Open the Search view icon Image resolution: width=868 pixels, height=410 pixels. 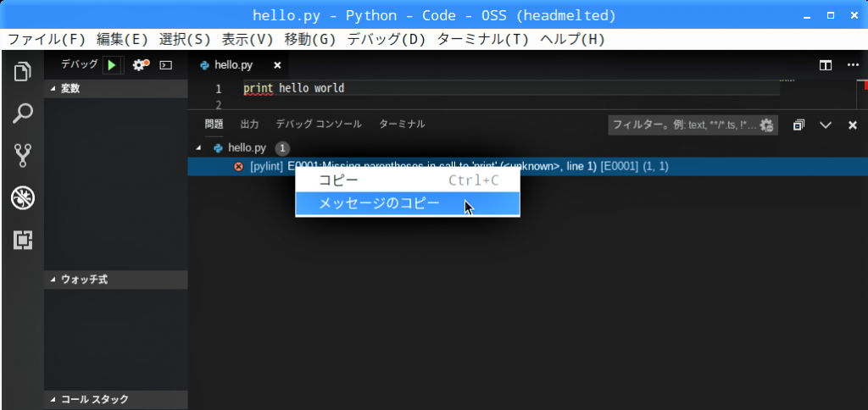pos(22,114)
